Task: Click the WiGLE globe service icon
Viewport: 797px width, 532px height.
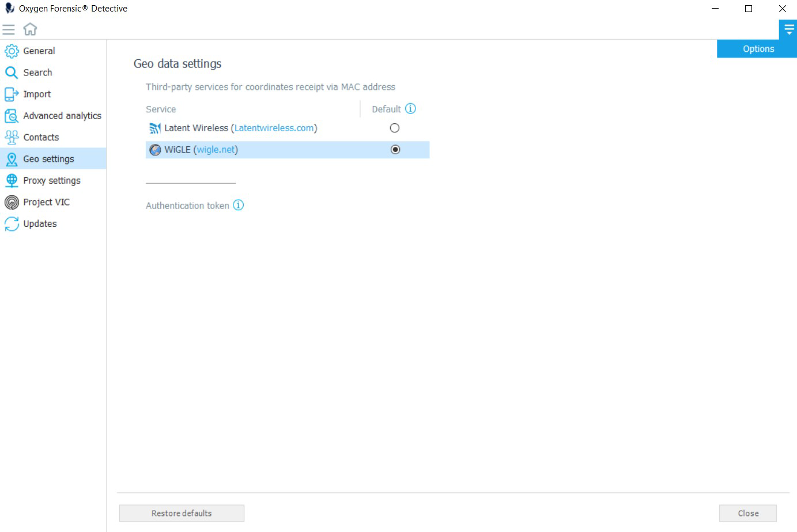Action: [x=155, y=150]
